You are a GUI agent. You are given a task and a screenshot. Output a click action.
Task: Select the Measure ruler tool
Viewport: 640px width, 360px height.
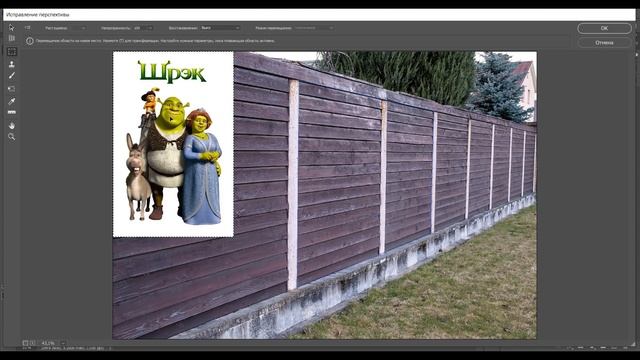pyautogui.click(x=11, y=112)
